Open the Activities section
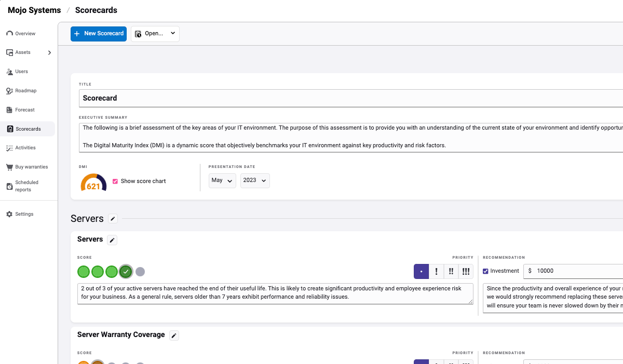Viewport: 623px width, 364px height. (x=9, y=148)
